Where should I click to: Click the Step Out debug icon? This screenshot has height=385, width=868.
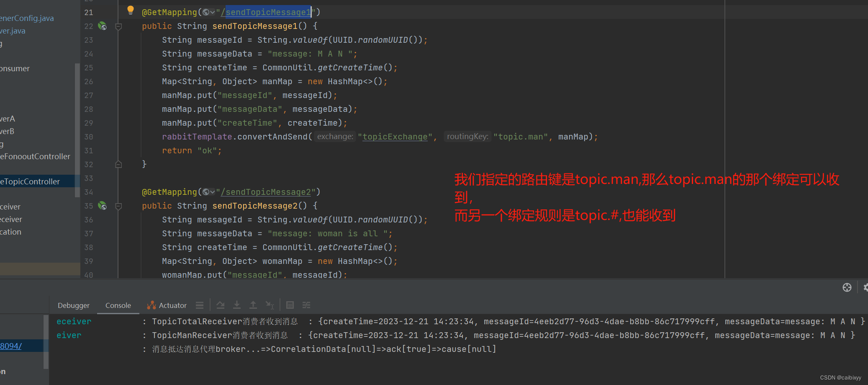[x=253, y=305]
